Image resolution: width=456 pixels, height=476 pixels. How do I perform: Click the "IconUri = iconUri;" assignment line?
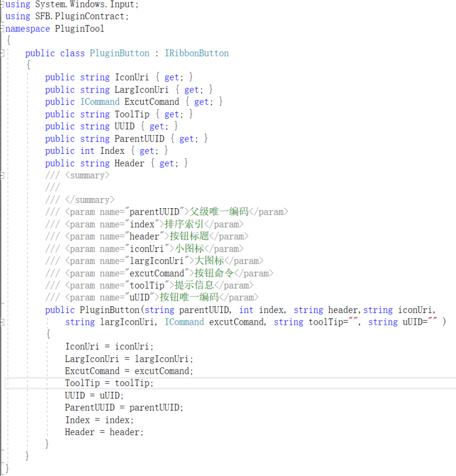click(109, 347)
